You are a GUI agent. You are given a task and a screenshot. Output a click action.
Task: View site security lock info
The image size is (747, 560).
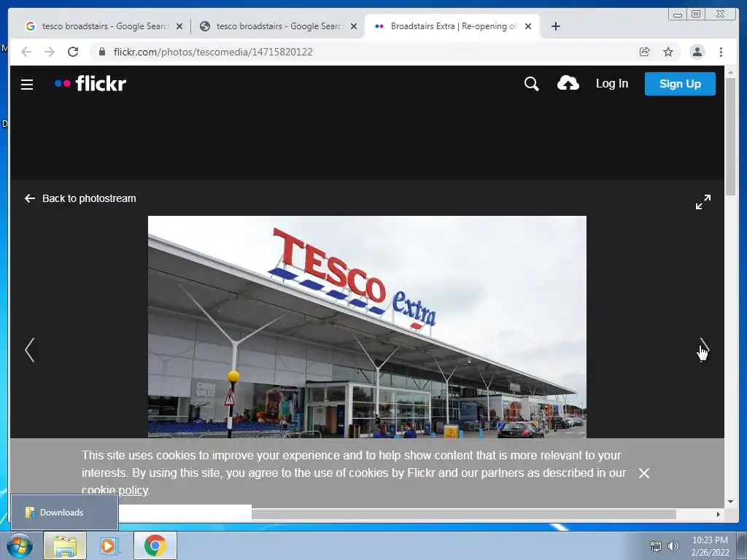(101, 52)
